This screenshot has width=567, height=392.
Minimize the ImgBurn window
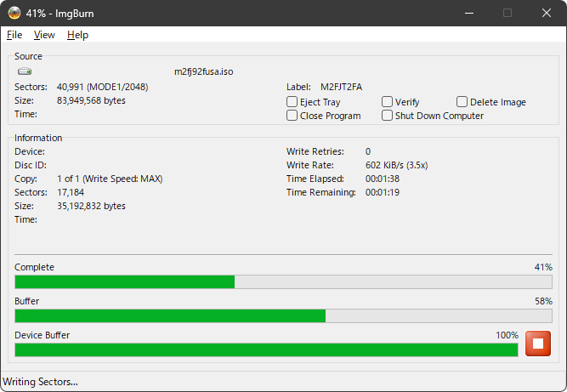tap(469, 13)
